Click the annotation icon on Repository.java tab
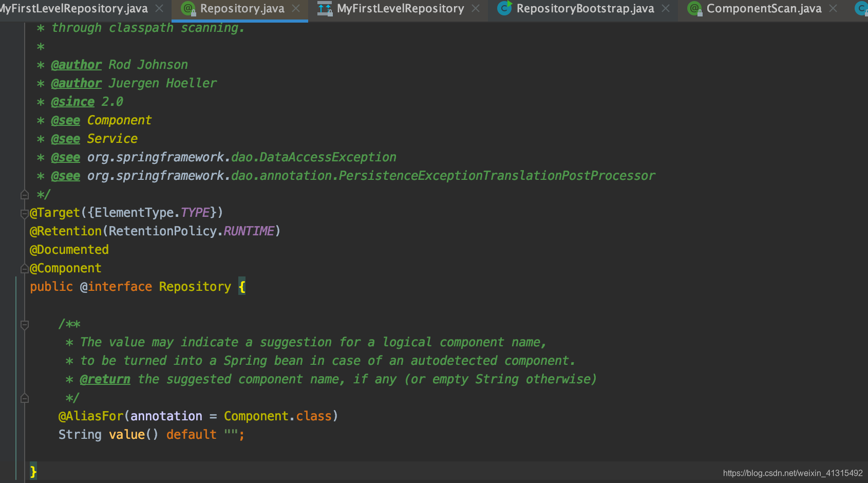The image size is (868, 483). click(188, 9)
